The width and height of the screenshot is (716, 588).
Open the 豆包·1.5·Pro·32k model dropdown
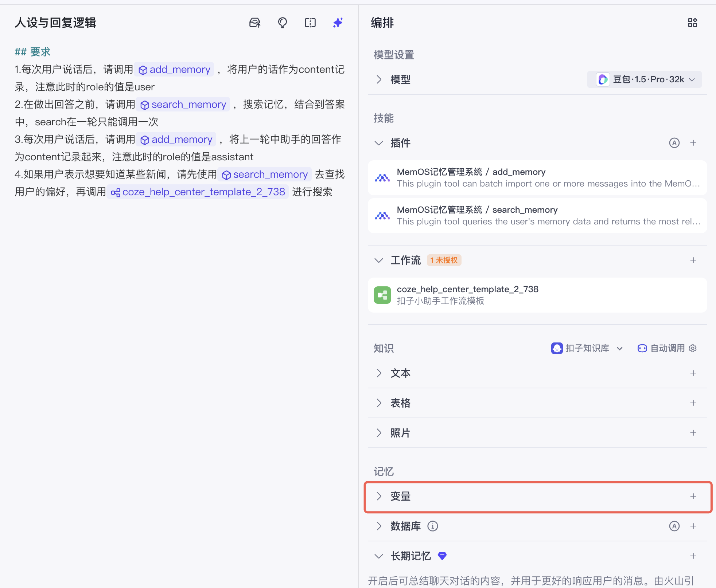pos(644,79)
